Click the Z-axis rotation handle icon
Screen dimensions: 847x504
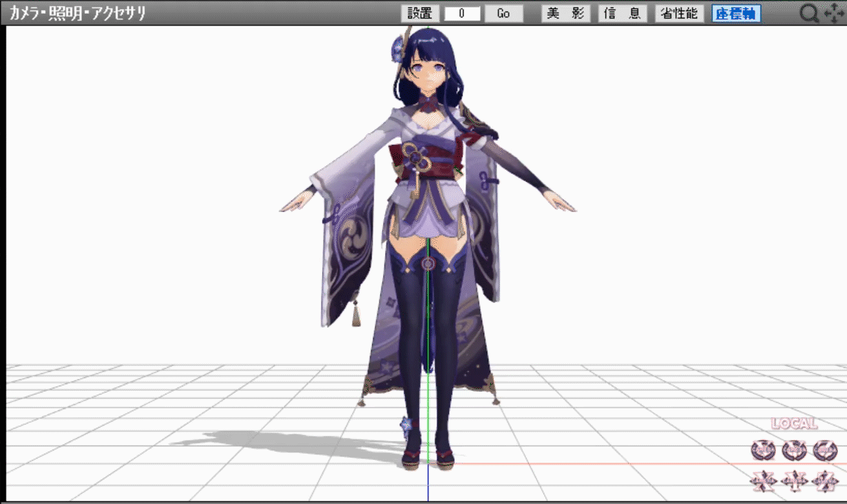click(x=825, y=450)
